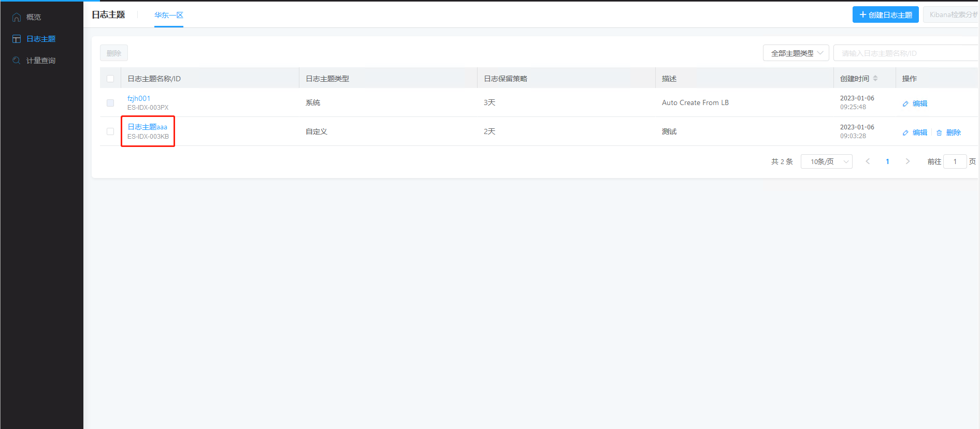
Task: Click the pencil edit icon in fzjh001 row
Action: pyautogui.click(x=905, y=103)
